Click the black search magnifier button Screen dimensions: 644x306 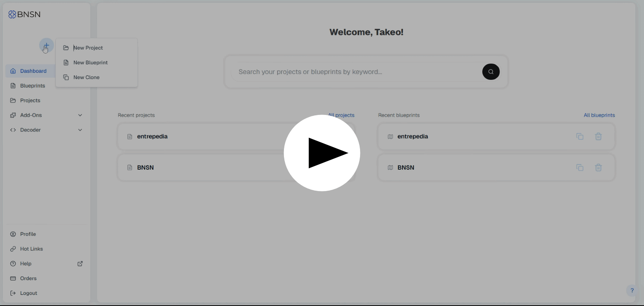tap(491, 72)
